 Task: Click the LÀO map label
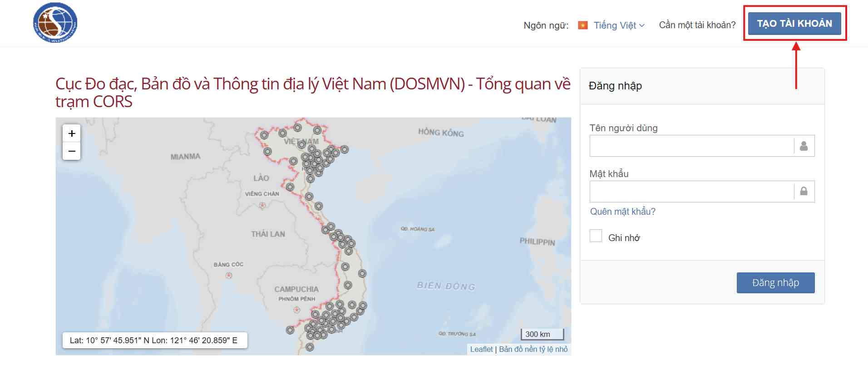click(x=261, y=178)
